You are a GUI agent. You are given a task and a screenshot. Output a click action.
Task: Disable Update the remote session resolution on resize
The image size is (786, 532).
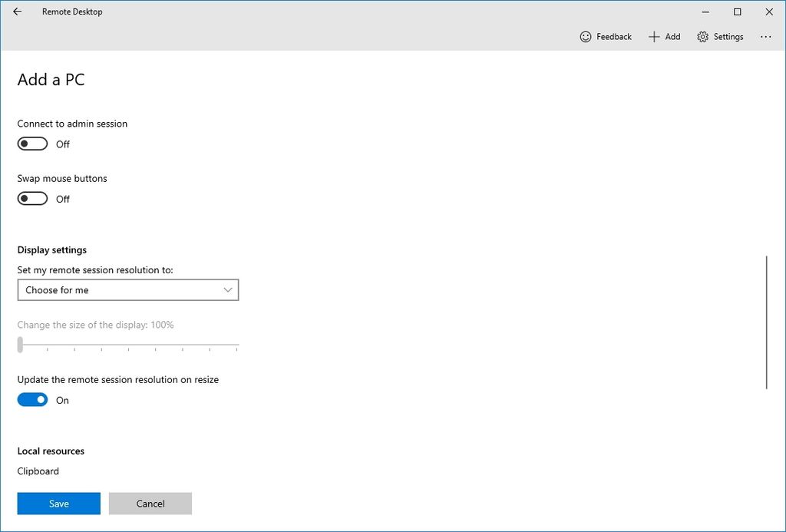[x=31, y=399]
